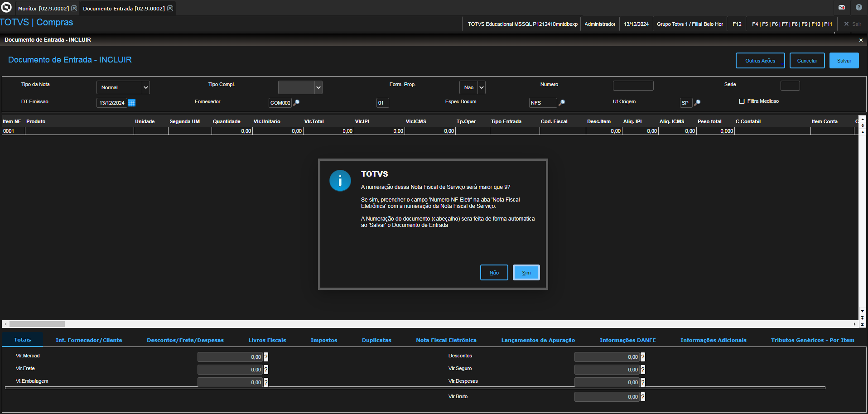This screenshot has width=868, height=414.
Task: Click the Produto column header
Action: pos(36,121)
